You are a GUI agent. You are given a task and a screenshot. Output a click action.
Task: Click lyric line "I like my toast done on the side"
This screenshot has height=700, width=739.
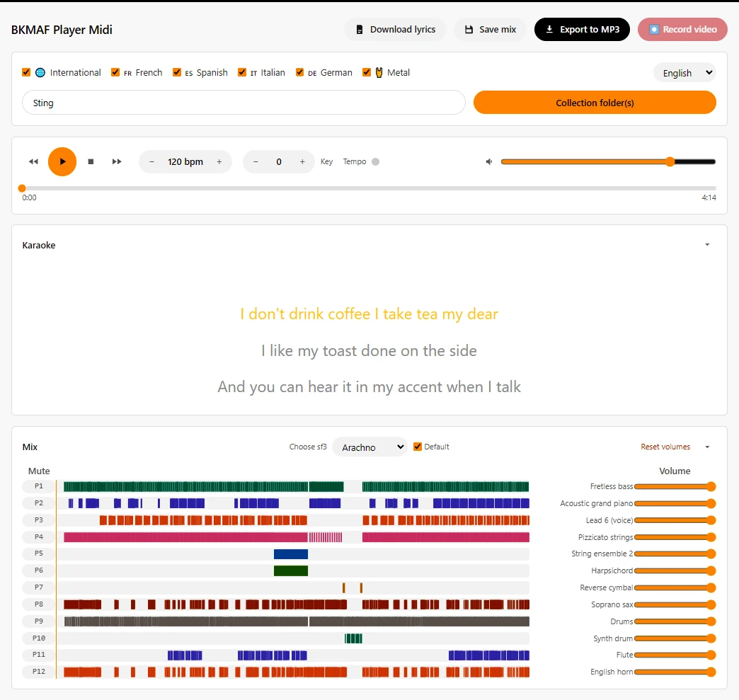click(369, 350)
